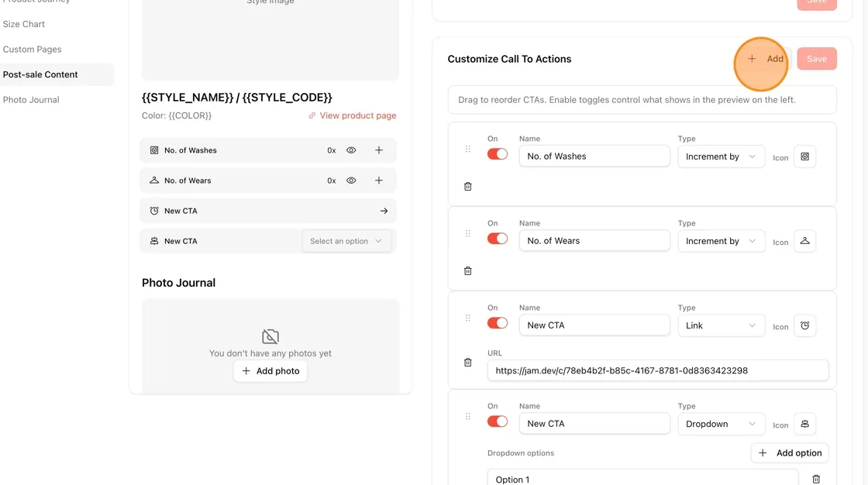Click the washing machine icon button for No. of Washes
This screenshot has width=868, height=485.
805,157
